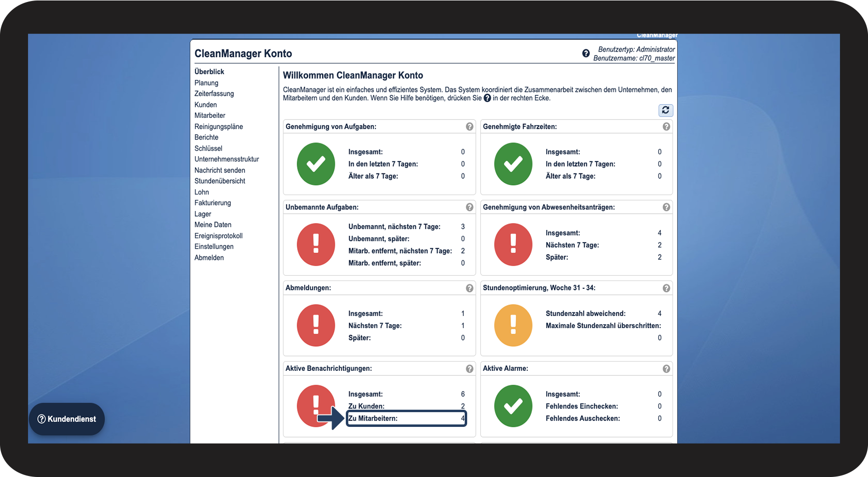Viewport: 868px width, 477px height.
Task: Click green checkmark in Aktive Alarme
Action: coord(513,406)
